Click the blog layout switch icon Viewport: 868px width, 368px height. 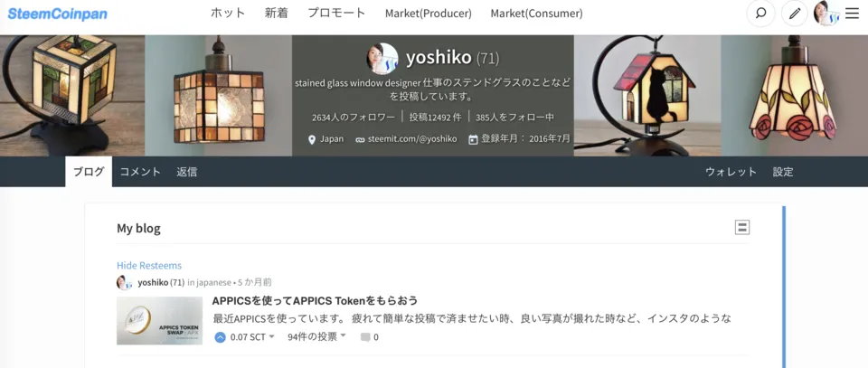pyautogui.click(x=741, y=227)
